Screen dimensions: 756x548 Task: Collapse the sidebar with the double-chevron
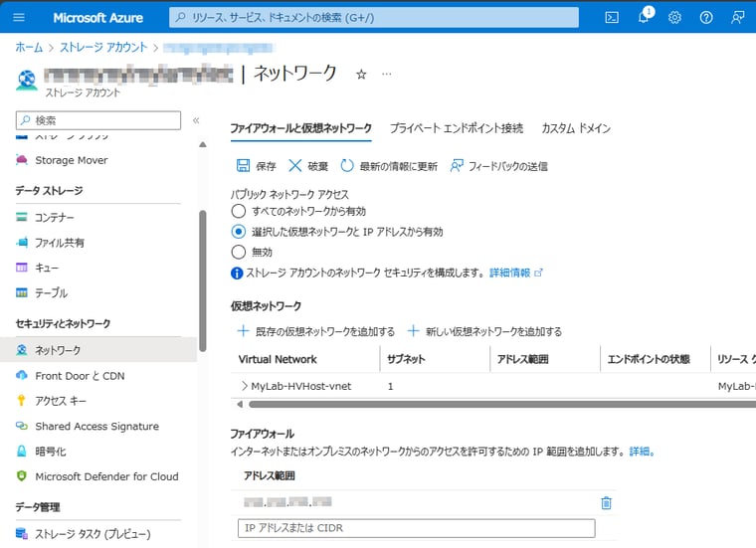point(196,120)
